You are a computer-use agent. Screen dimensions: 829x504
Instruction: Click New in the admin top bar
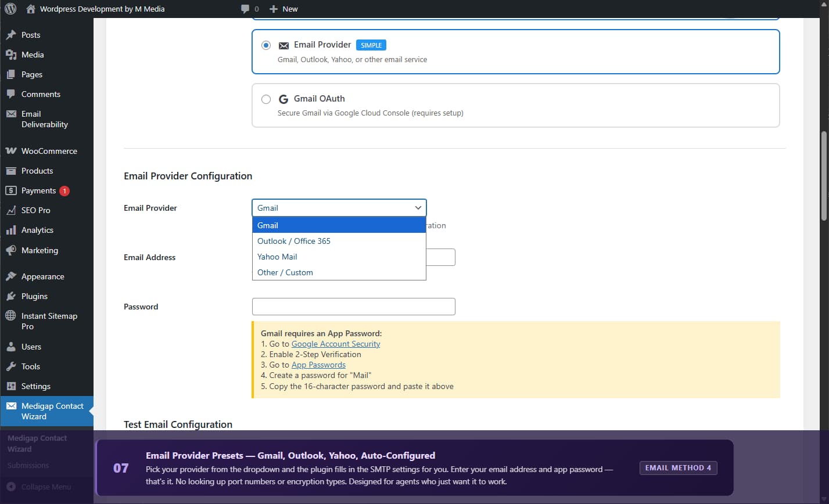[x=283, y=9]
